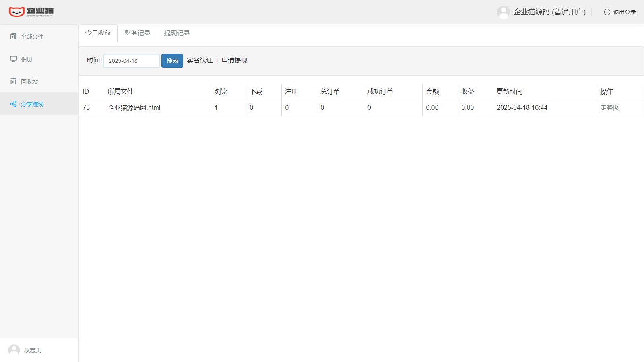Select the 全部文件 sidebar icon
This screenshot has width=644, height=362.
click(x=13, y=36)
